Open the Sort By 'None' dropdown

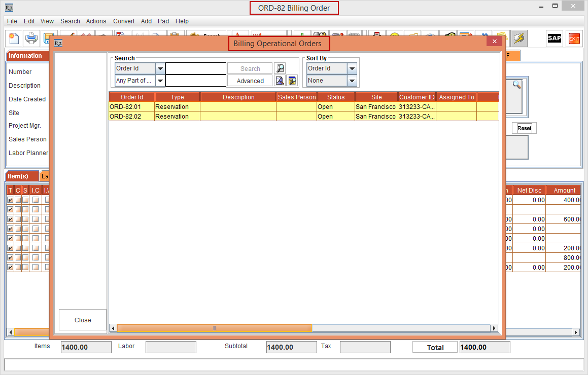352,81
